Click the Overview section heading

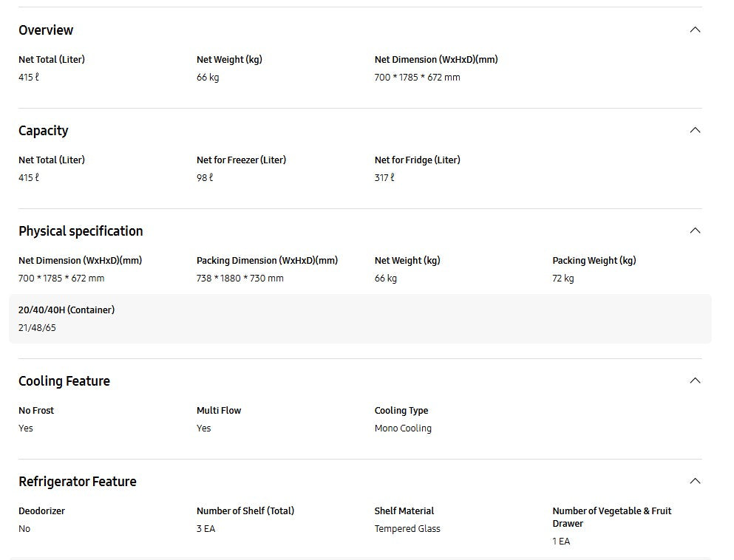46,30
